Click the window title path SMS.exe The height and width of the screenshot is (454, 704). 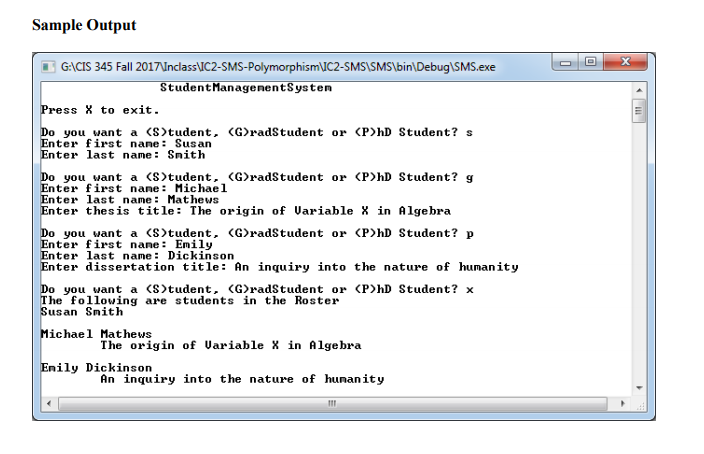click(278, 67)
